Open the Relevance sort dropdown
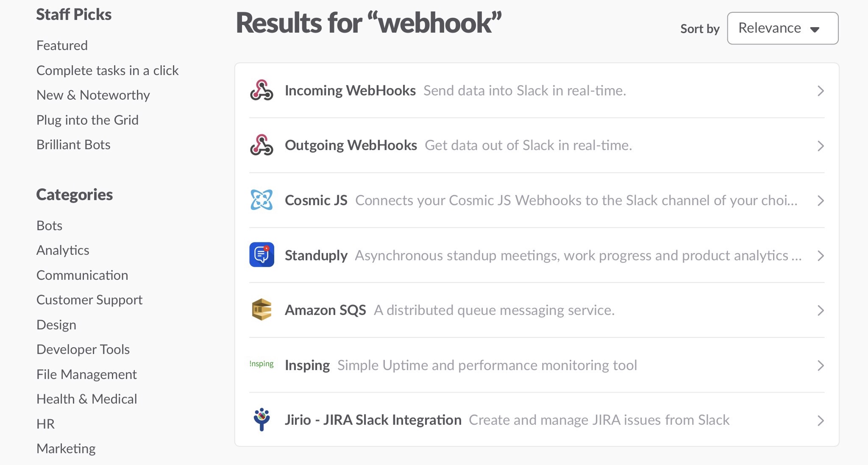Image resolution: width=868 pixels, height=465 pixels. pyautogui.click(x=782, y=28)
